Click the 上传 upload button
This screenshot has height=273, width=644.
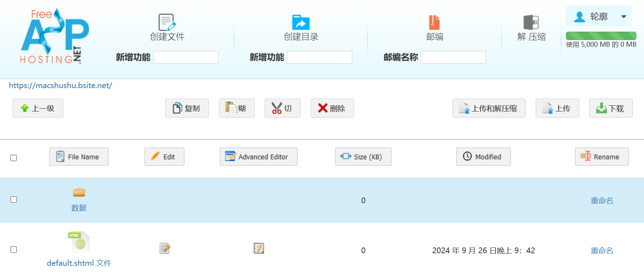(x=557, y=108)
